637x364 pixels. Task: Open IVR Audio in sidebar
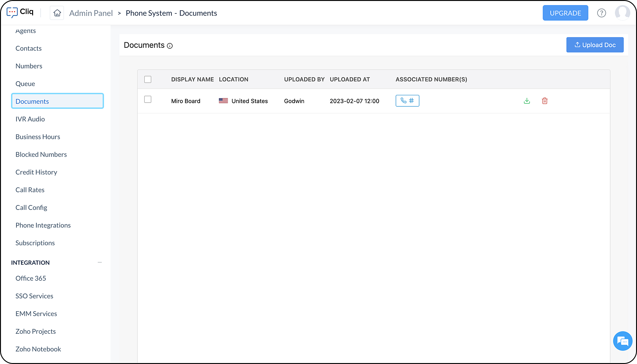(30, 119)
